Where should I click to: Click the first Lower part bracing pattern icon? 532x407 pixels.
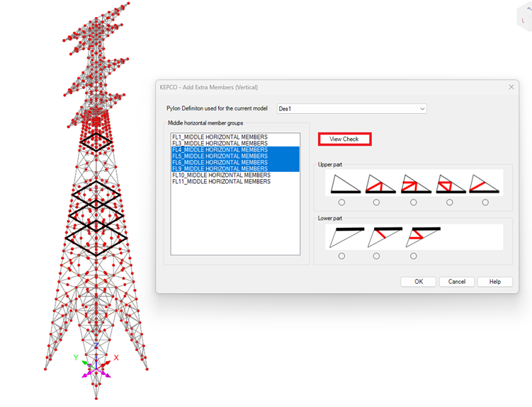(x=346, y=238)
